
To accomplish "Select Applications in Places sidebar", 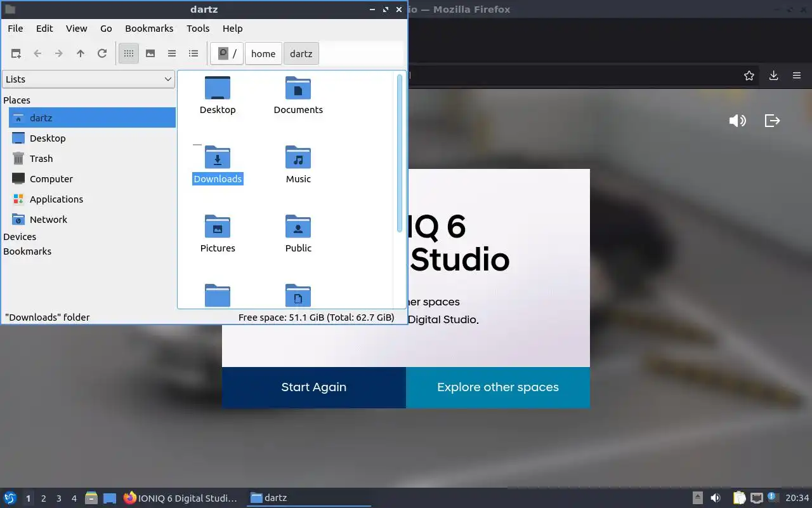I will [92, 199].
